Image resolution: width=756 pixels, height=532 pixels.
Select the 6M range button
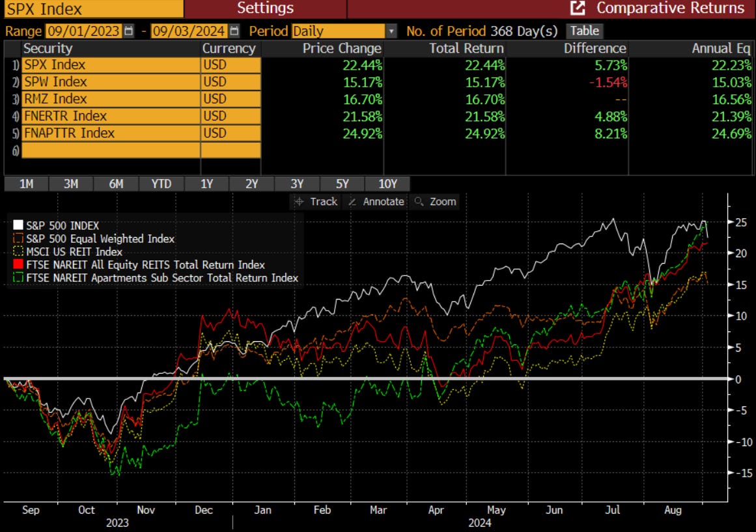(116, 184)
